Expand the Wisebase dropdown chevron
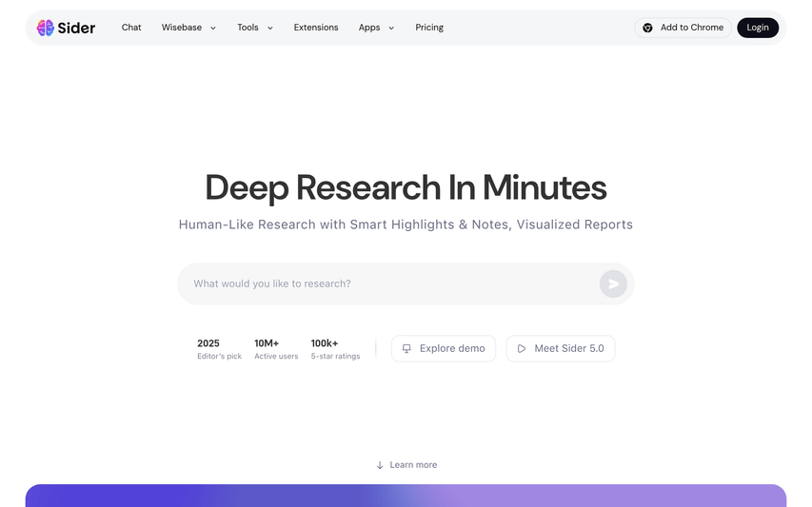 coord(213,29)
